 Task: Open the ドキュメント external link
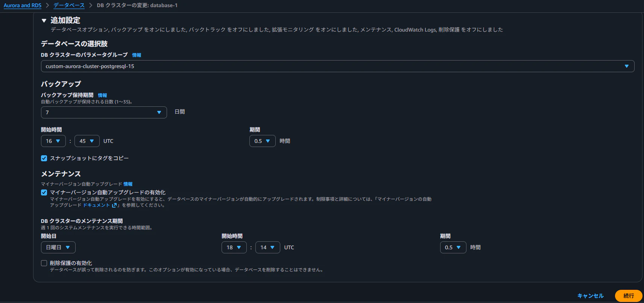click(x=96, y=205)
